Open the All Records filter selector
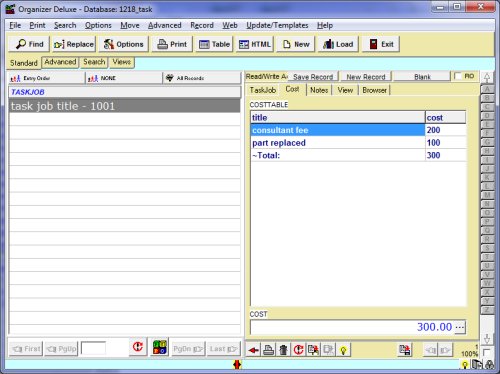The height and width of the screenshot is (374, 500). 202,78
